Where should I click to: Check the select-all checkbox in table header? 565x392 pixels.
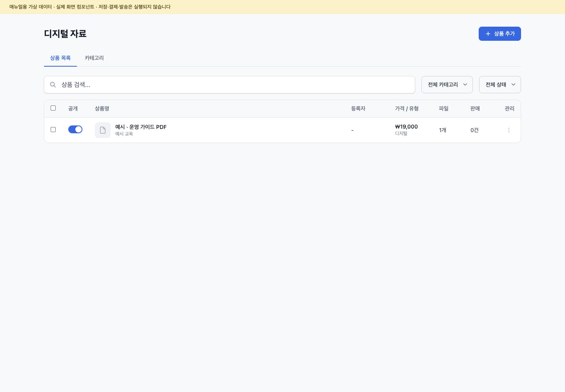tap(53, 108)
